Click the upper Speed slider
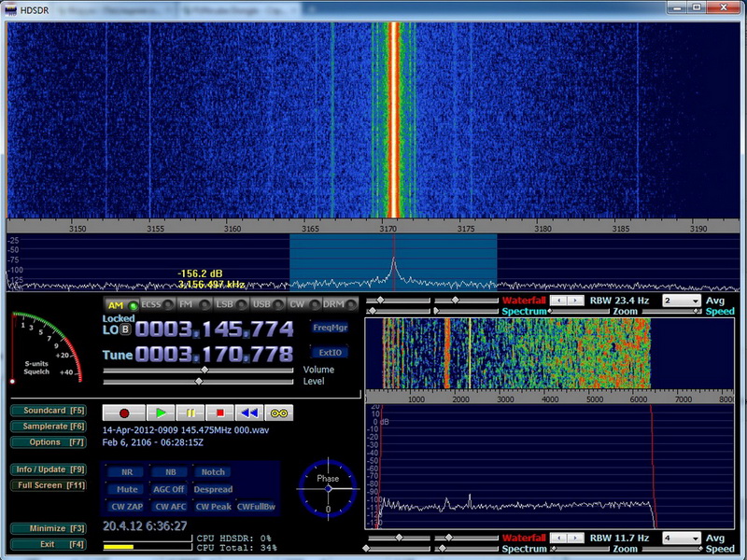Image resolution: width=747 pixels, height=560 pixels. pos(671,312)
